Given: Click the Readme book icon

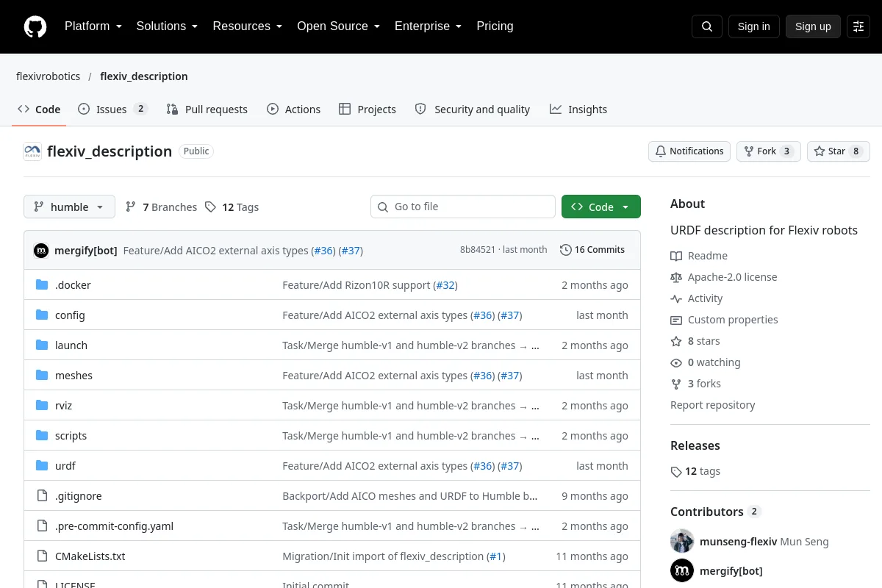Looking at the screenshot, I should [x=676, y=256].
